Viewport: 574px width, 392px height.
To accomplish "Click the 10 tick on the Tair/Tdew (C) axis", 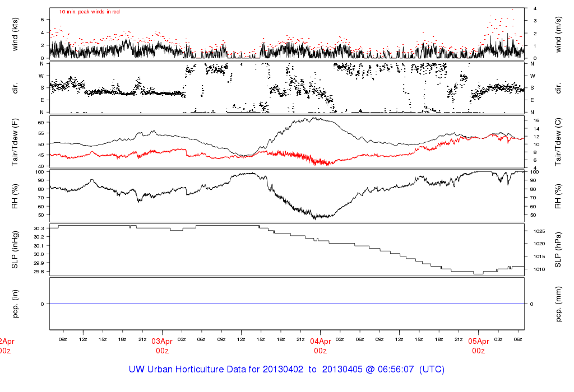I will point(536,145).
